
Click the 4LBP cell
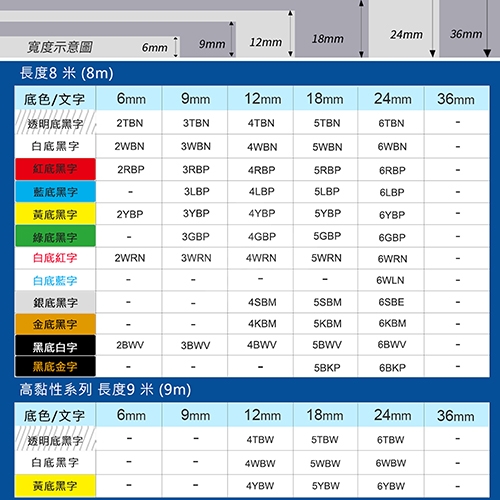click(262, 192)
